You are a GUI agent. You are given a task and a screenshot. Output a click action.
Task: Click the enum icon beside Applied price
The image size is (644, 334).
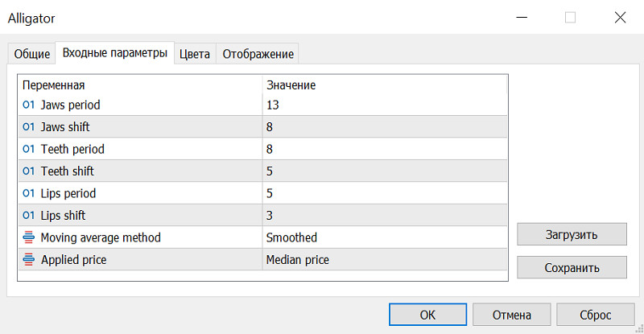28,259
